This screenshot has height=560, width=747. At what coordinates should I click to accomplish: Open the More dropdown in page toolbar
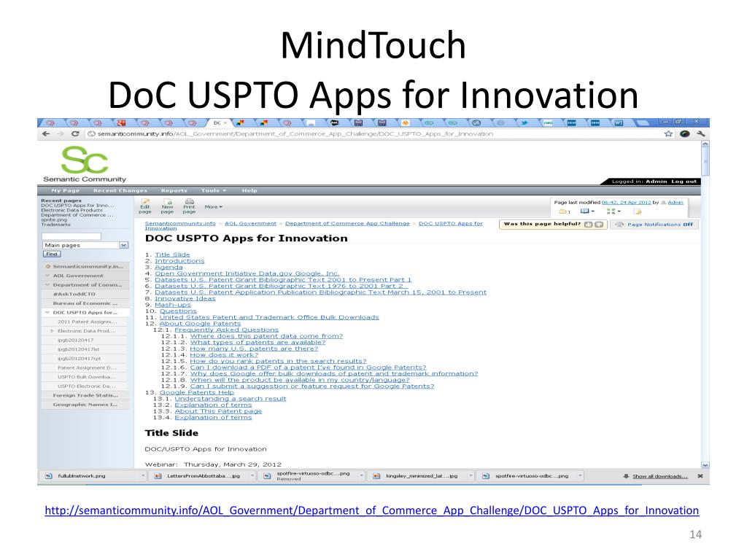(x=214, y=206)
